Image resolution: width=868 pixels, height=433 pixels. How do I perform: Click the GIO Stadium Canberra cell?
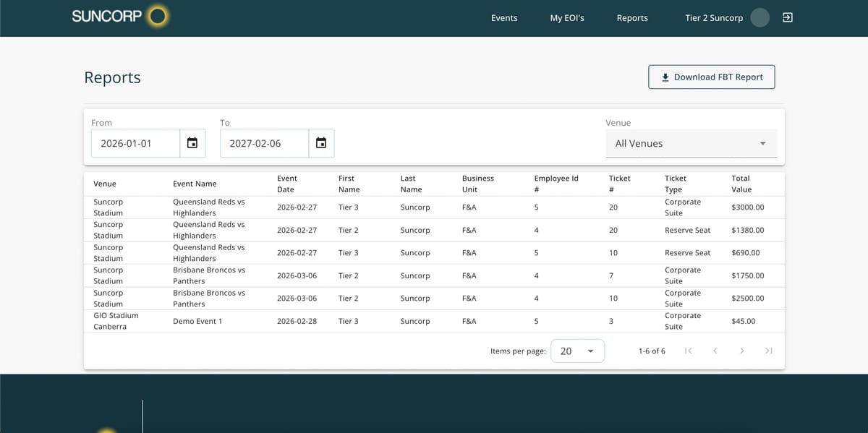tap(116, 321)
